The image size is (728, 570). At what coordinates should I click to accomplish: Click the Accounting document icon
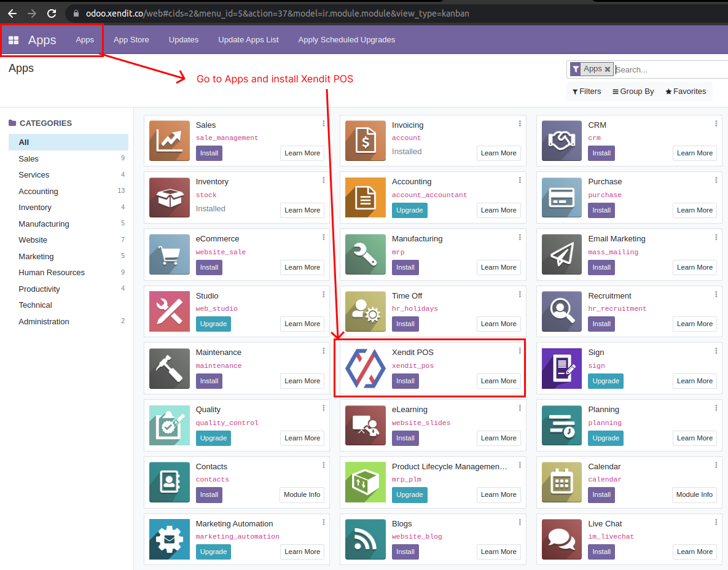366,198
